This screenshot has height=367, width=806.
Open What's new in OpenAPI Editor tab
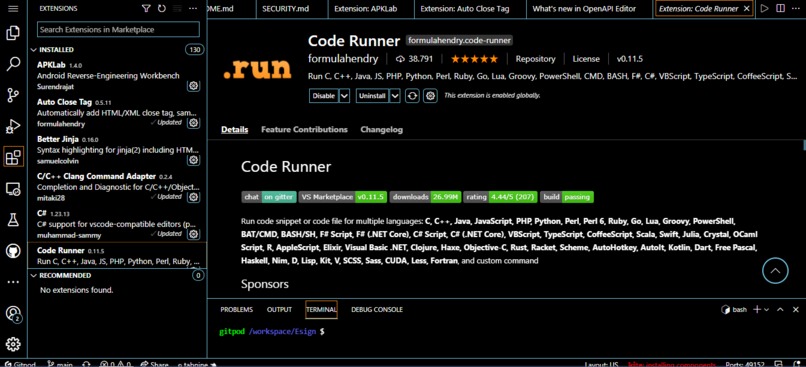click(584, 9)
